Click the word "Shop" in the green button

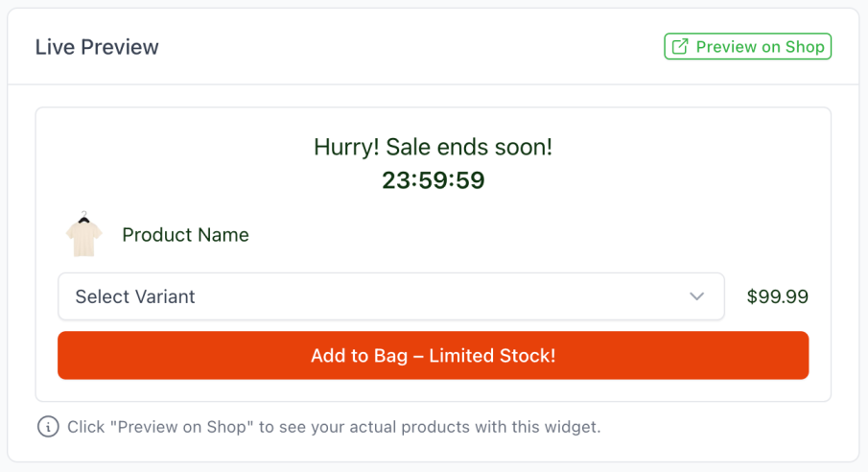806,47
